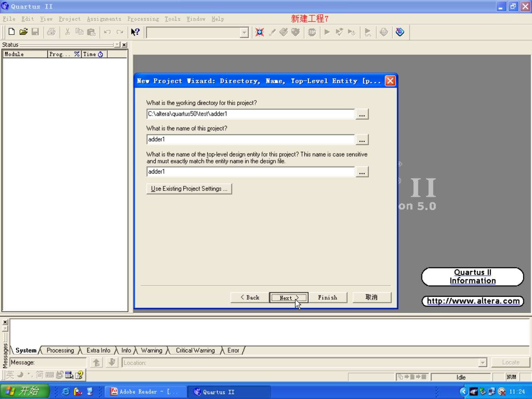The height and width of the screenshot is (399, 532).
Task: Hide the Messages panel with its X
Action: point(5,322)
